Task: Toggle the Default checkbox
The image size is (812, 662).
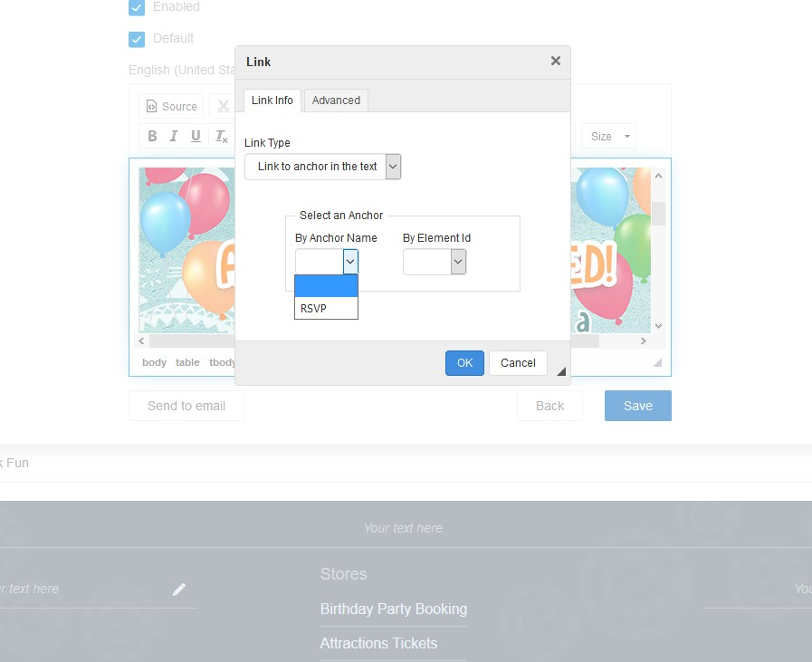Action: click(137, 39)
